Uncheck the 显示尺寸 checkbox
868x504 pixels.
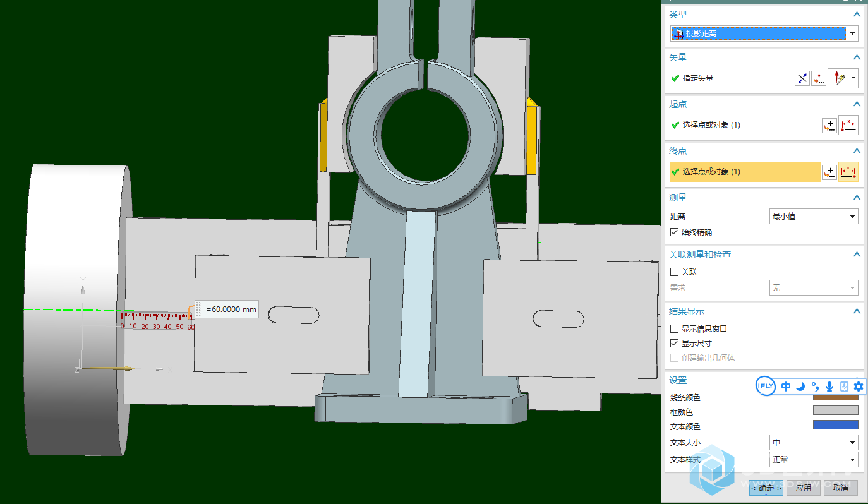tap(674, 344)
